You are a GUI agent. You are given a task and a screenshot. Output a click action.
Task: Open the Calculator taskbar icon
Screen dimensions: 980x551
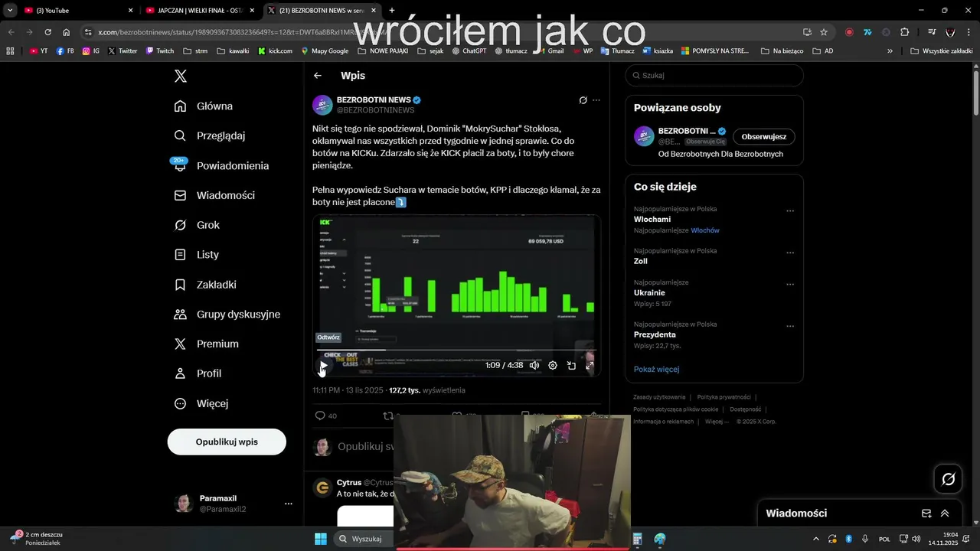(x=637, y=540)
